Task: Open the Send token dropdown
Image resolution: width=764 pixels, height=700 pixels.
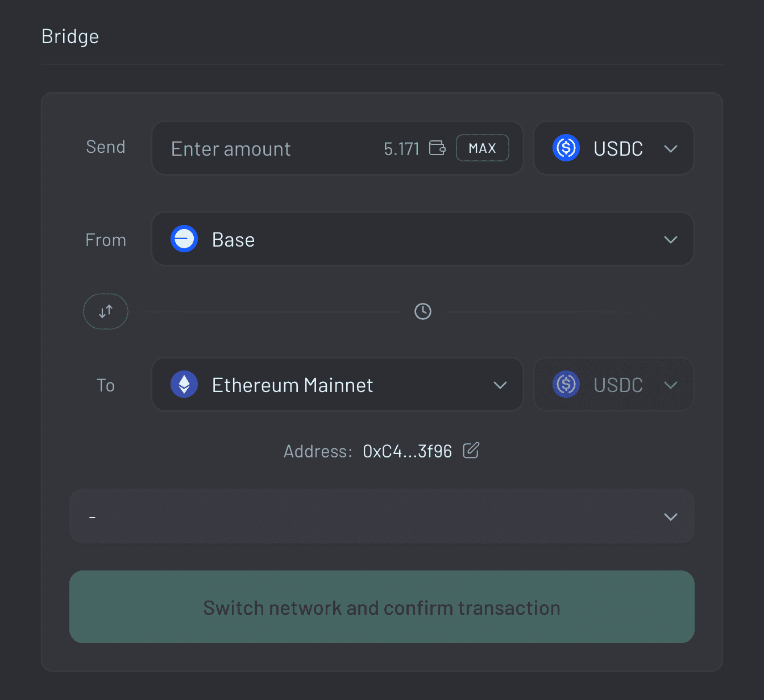Action: (x=671, y=148)
